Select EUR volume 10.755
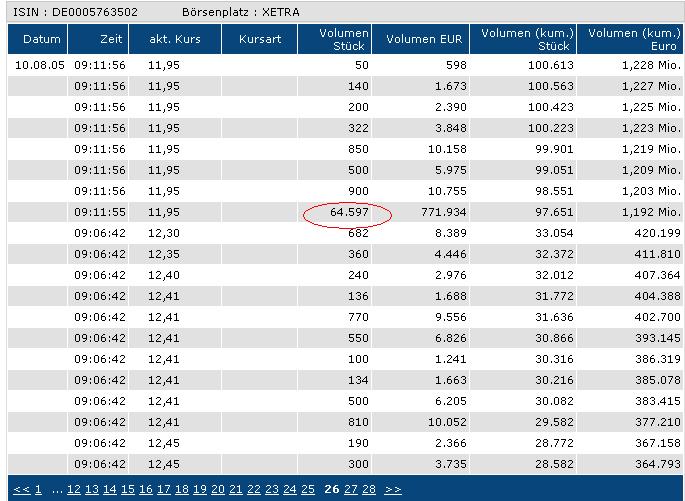This screenshot has width=685, height=501. [447, 191]
